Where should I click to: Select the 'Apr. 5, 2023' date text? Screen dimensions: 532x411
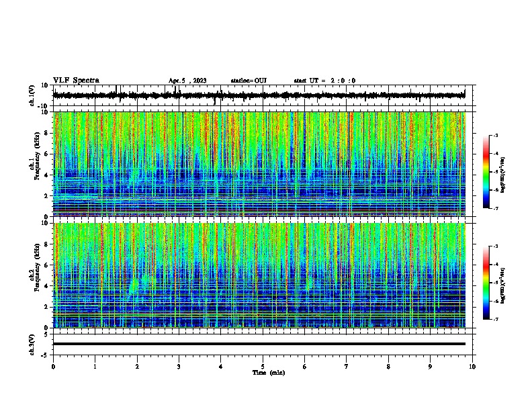pos(187,81)
